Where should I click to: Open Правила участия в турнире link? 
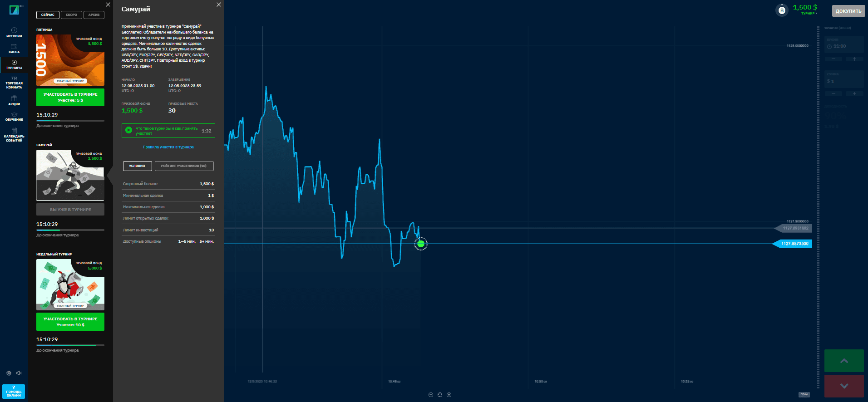[168, 147]
